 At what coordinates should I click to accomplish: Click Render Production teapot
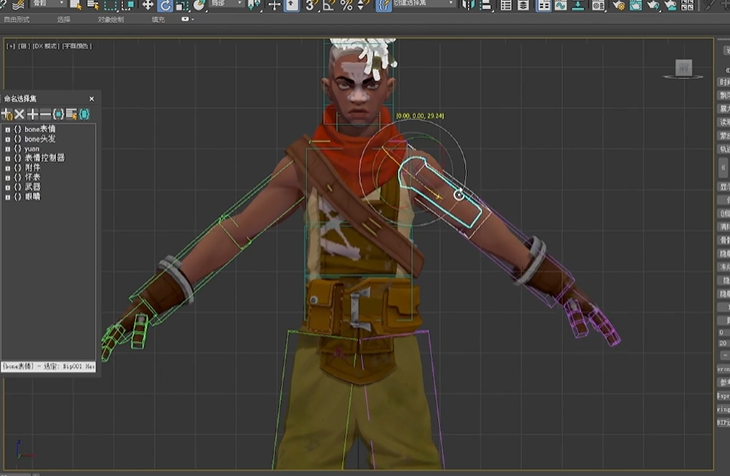(x=653, y=5)
